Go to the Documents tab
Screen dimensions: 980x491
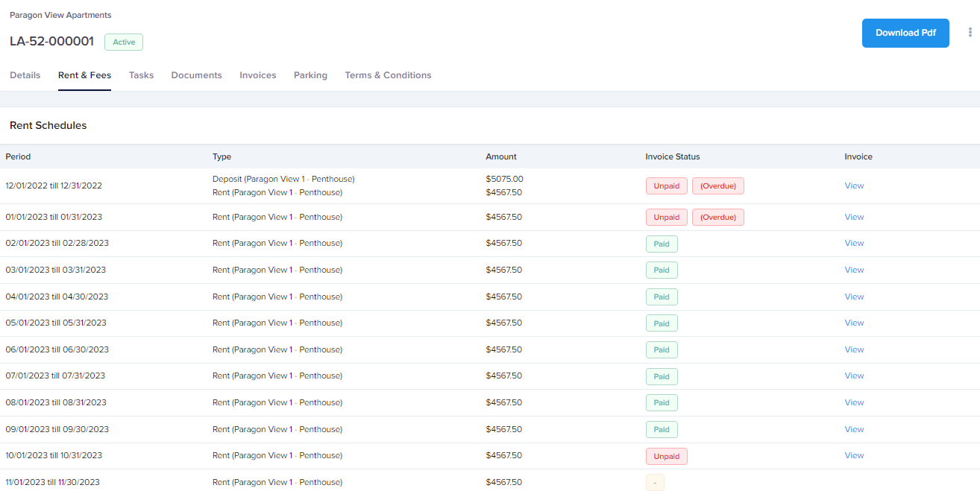coord(196,75)
